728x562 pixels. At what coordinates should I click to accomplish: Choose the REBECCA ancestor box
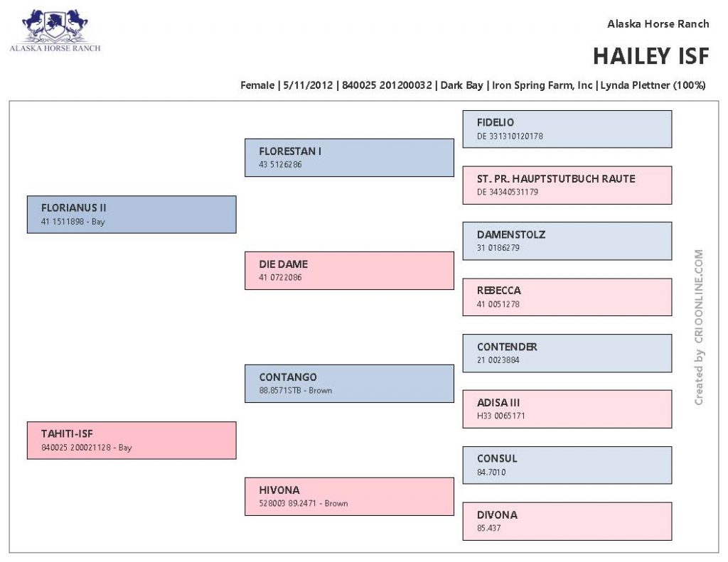pos(567,297)
